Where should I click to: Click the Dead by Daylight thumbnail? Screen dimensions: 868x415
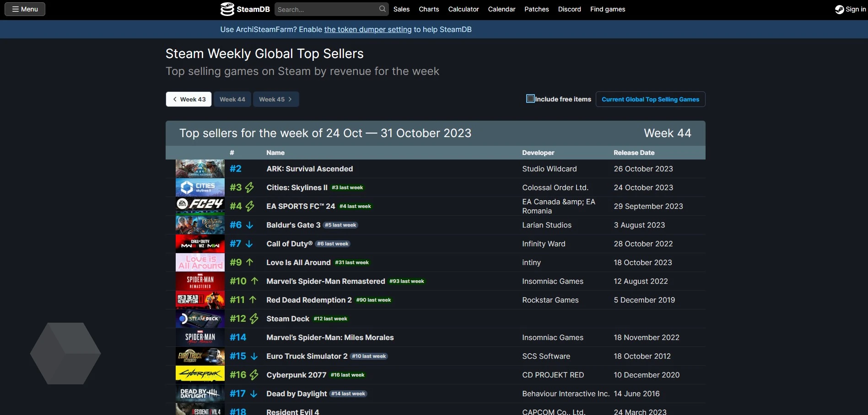[x=200, y=394]
